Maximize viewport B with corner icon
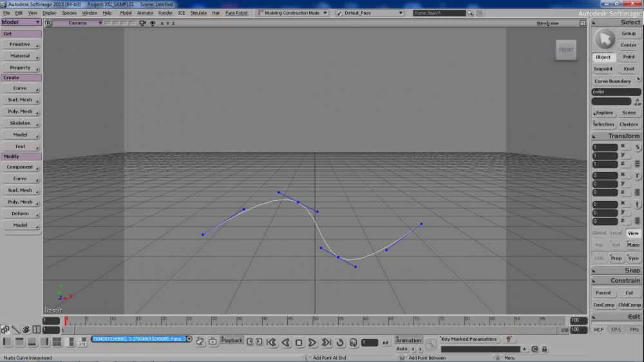The image size is (644, 362). pos(582,23)
